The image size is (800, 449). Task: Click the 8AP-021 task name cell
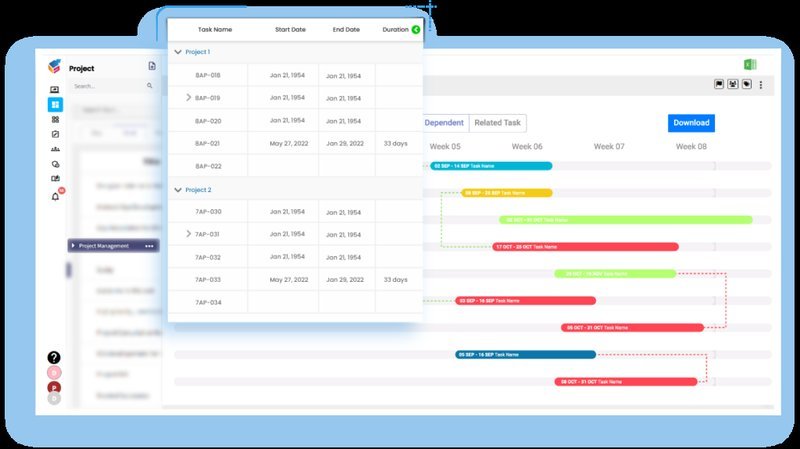click(207, 143)
